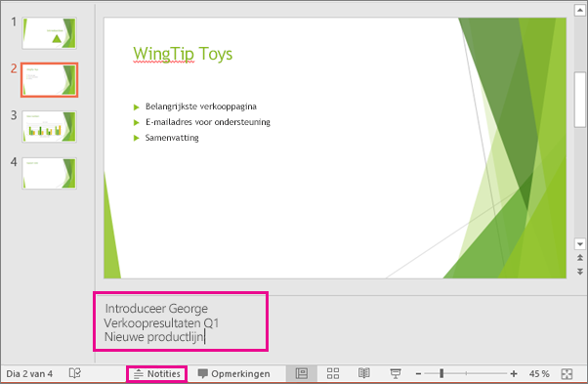The height and width of the screenshot is (384, 588).
Task: Open Reading view icon
Action: (364, 373)
